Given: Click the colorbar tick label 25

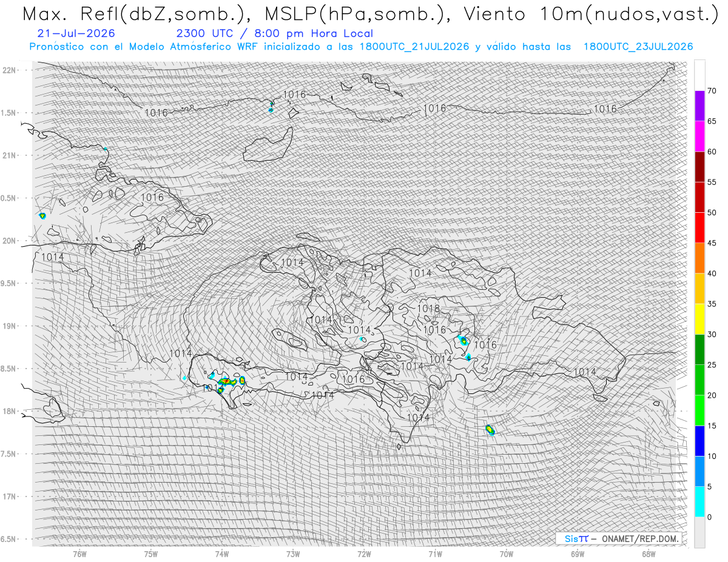Looking at the screenshot, I should click(712, 365).
